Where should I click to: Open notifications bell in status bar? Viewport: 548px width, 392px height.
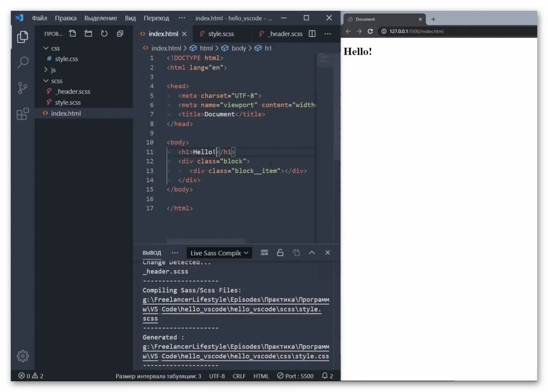[x=327, y=376]
